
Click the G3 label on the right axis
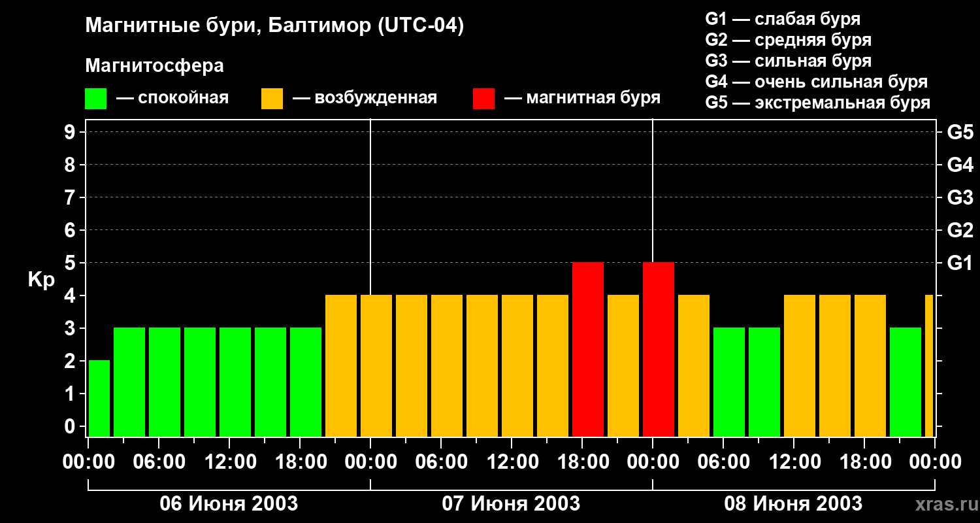[960, 197]
